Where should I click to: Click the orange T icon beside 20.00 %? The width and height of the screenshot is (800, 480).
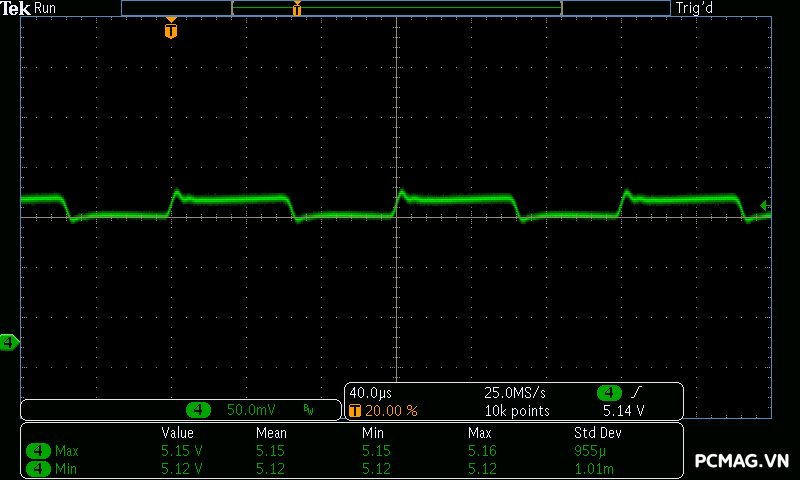click(354, 411)
